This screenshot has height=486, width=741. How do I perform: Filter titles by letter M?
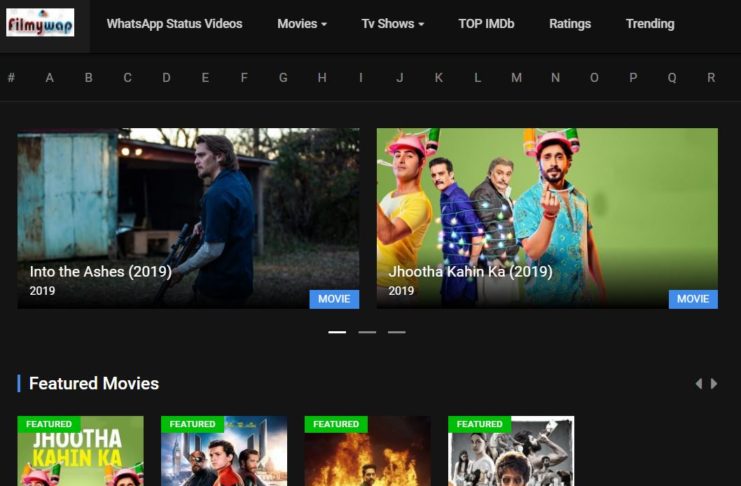[516, 78]
